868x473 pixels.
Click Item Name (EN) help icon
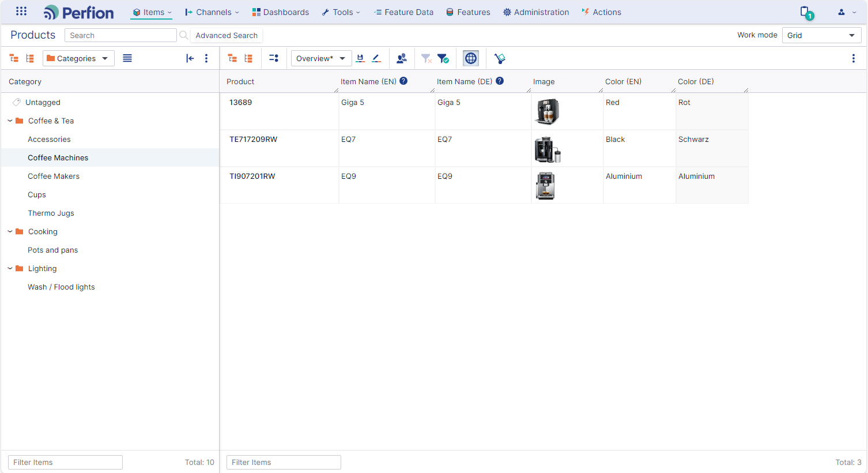coord(403,81)
